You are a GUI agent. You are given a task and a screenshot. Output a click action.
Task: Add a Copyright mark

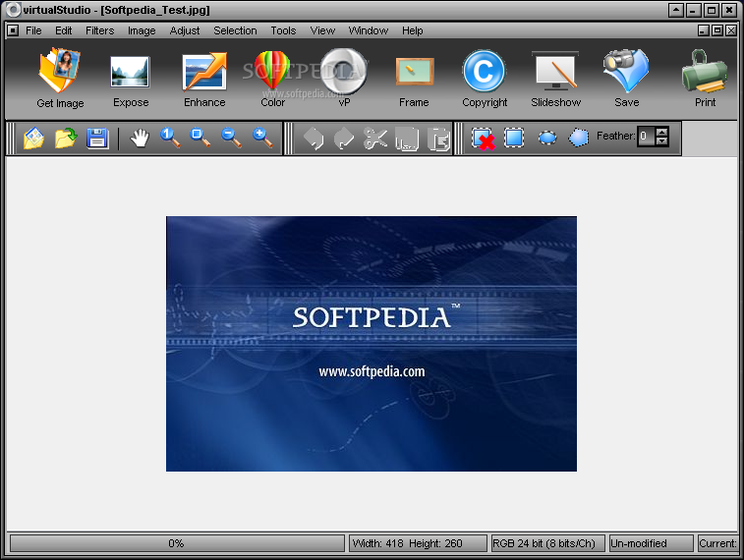point(485,79)
